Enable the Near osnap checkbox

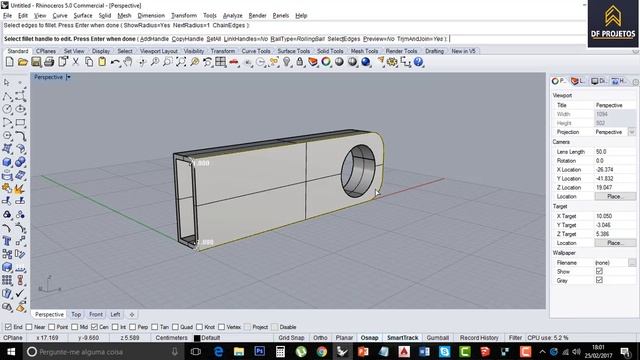click(29, 327)
